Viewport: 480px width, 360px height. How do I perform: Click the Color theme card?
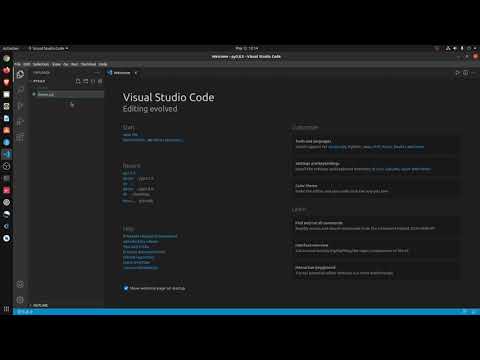coord(376,188)
